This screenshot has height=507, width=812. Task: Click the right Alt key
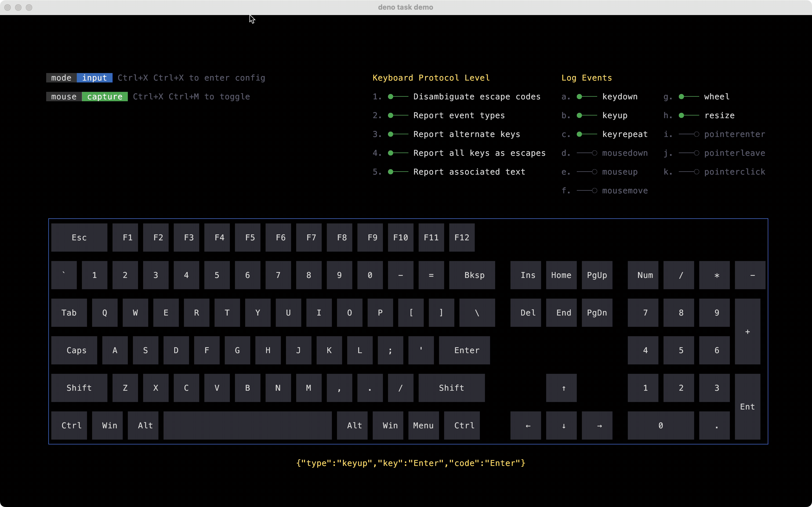[352, 425]
